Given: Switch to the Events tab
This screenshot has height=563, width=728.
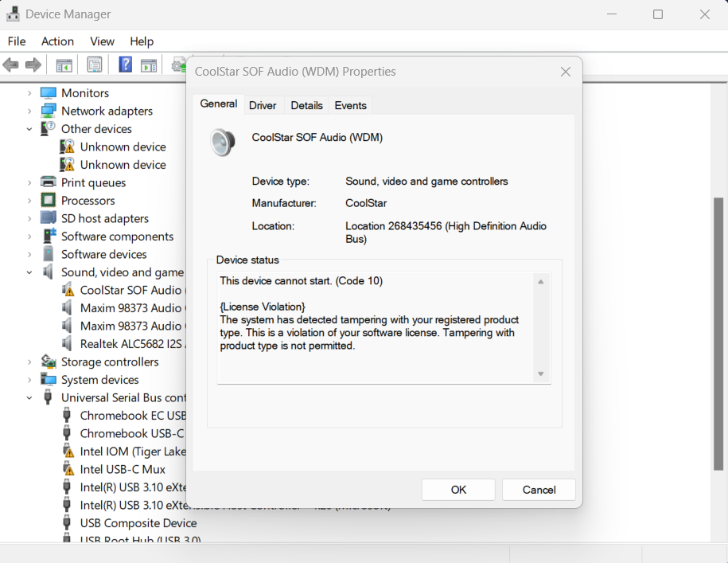Looking at the screenshot, I should (x=351, y=105).
